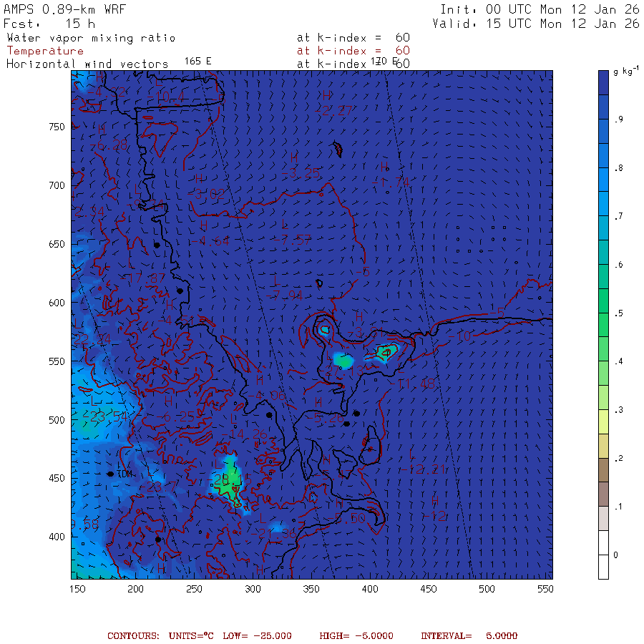Image resolution: width=644 pixels, height=644 pixels.
Task: Click the "CONTOURS: UNITS=°C" footer text
Action: [160, 636]
